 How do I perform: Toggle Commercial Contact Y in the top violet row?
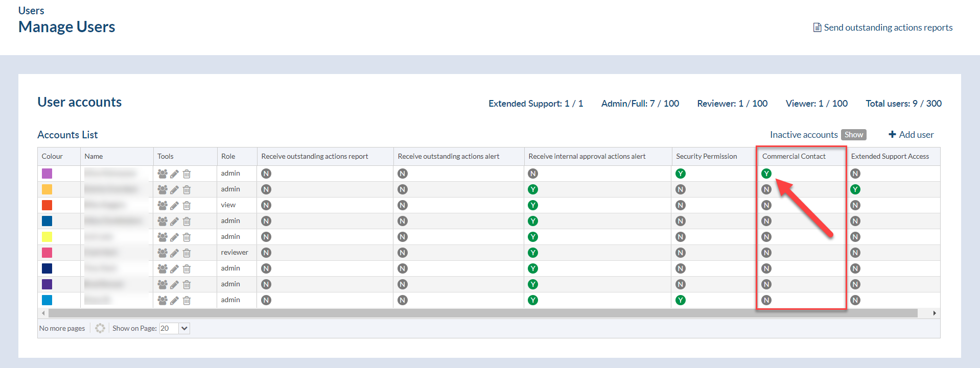pos(766,174)
